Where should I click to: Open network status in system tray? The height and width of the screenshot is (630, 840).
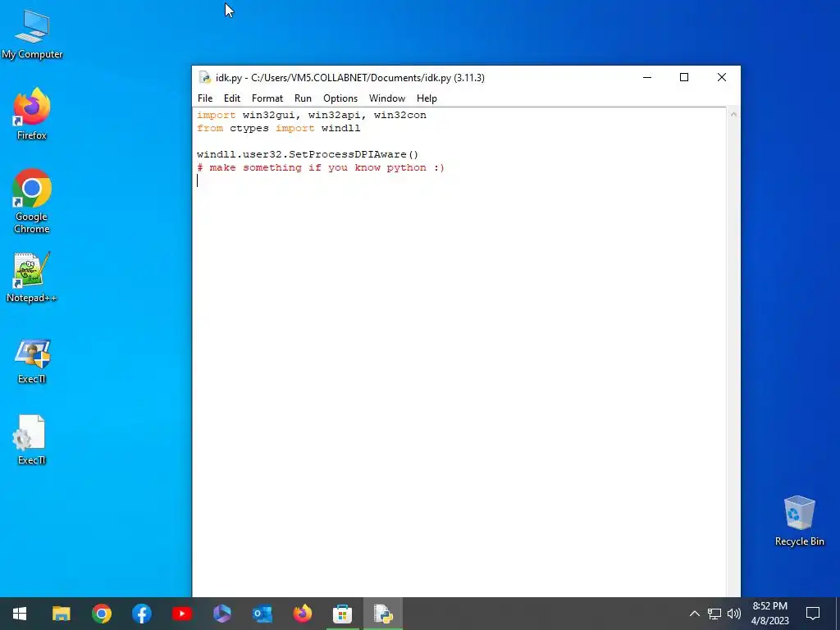[714, 614]
